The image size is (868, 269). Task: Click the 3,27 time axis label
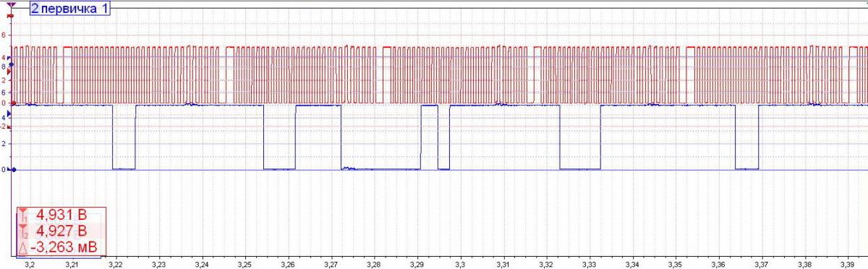[x=331, y=265]
